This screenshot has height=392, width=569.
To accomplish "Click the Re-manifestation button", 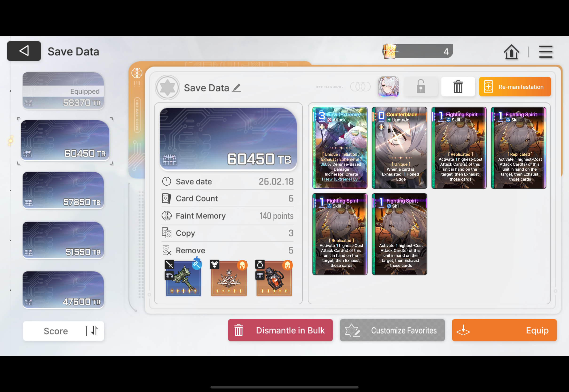I will pyautogui.click(x=515, y=87).
